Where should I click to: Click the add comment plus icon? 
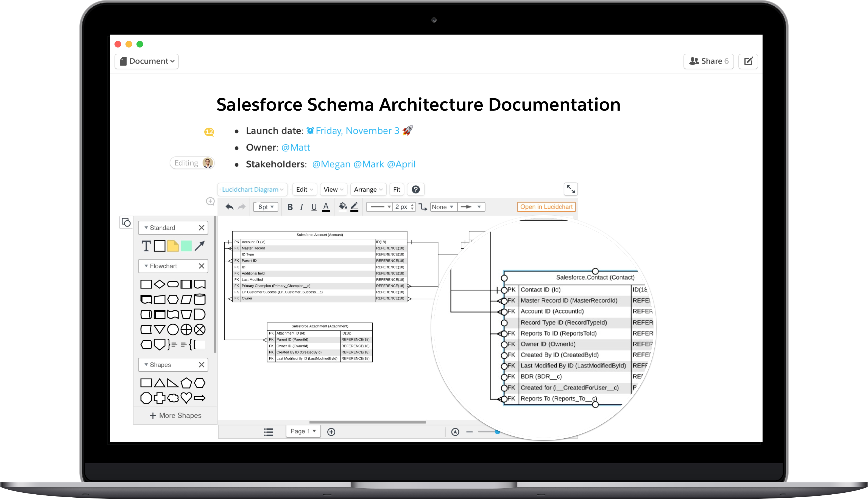tap(210, 201)
